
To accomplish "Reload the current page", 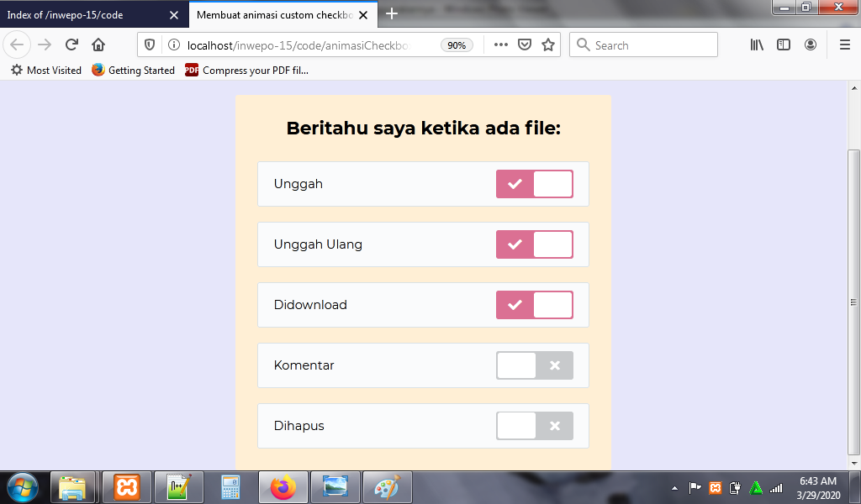I will [x=71, y=45].
